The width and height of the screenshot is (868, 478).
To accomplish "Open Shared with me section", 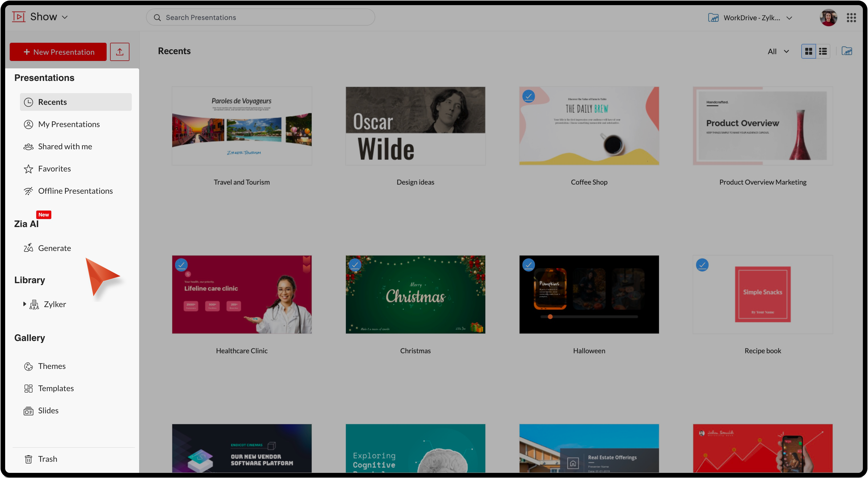I will [x=65, y=146].
